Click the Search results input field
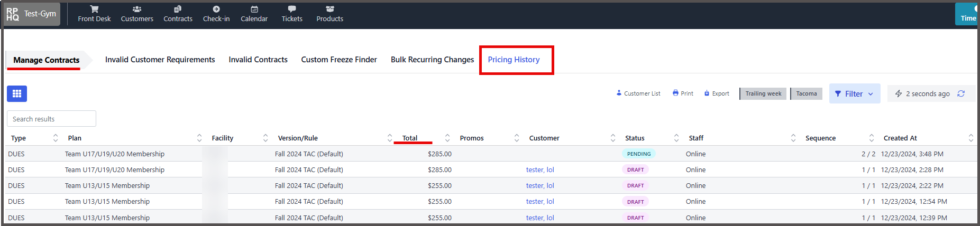Screen dimensions: 980x226 tap(51, 119)
